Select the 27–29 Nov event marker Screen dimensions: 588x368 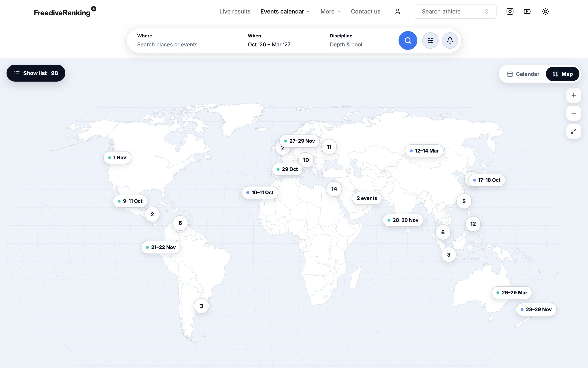pos(299,141)
